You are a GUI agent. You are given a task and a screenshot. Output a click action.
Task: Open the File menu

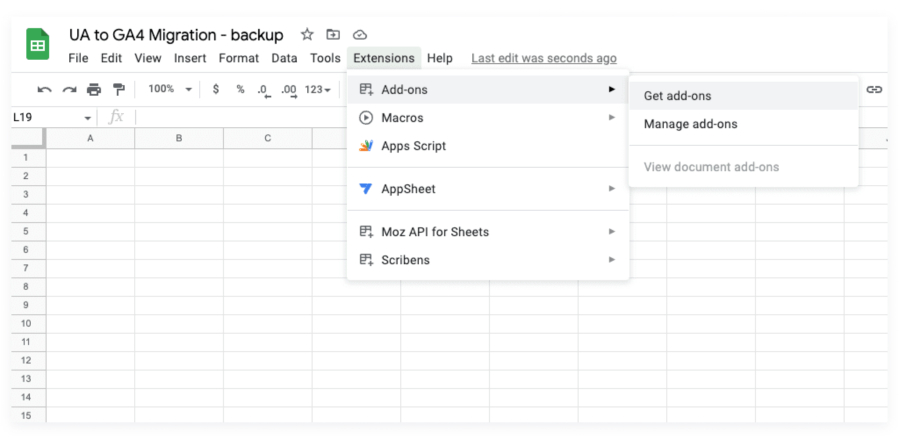coord(78,58)
